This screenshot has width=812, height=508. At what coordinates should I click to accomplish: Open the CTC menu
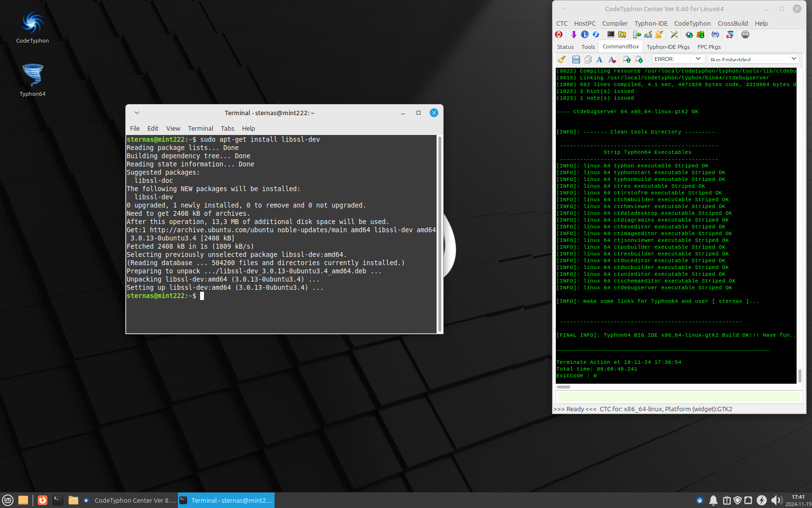[x=562, y=23]
